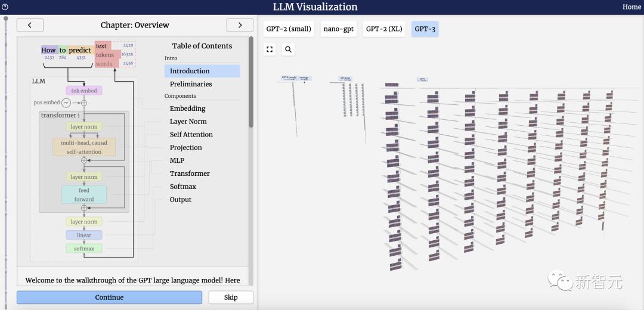Screen dimensions: 644x310
Task: Open the Home link in header
Action: pos(631,7)
